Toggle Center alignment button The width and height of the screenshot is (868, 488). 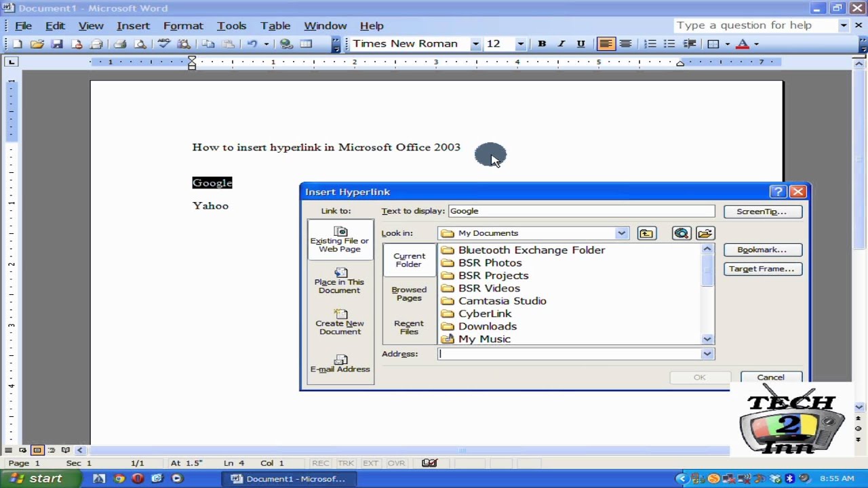(x=625, y=44)
